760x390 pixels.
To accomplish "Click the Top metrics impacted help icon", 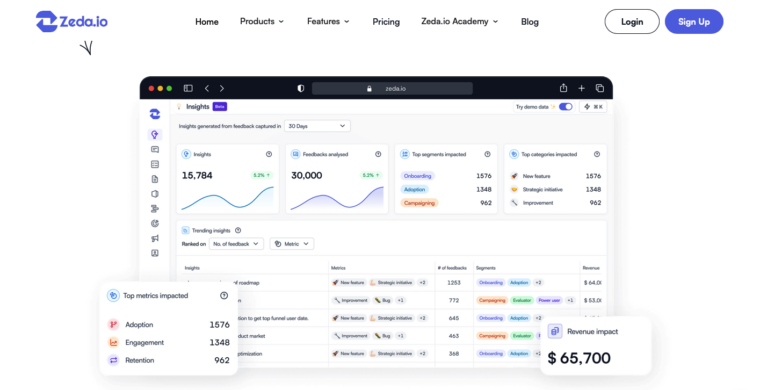I will point(224,296).
